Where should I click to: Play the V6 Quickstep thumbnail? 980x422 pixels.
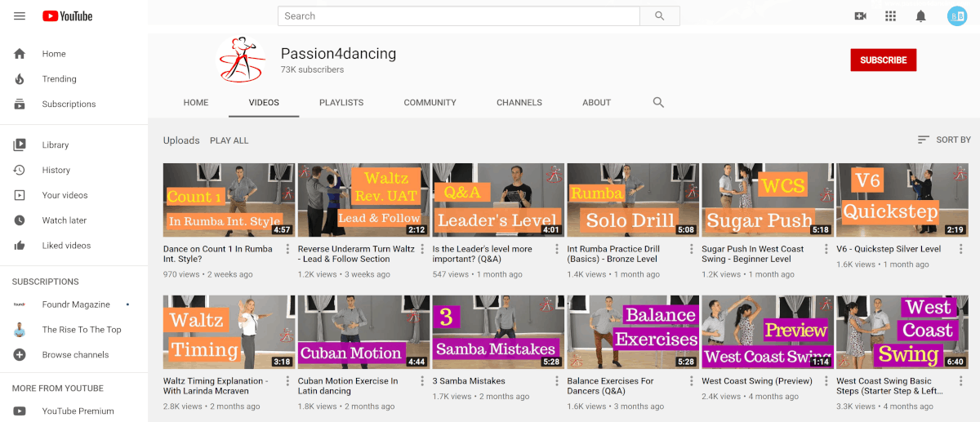pos(902,200)
